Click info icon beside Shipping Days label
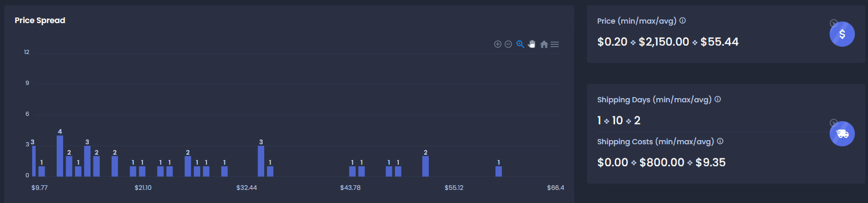868x203 pixels. (718, 99)
